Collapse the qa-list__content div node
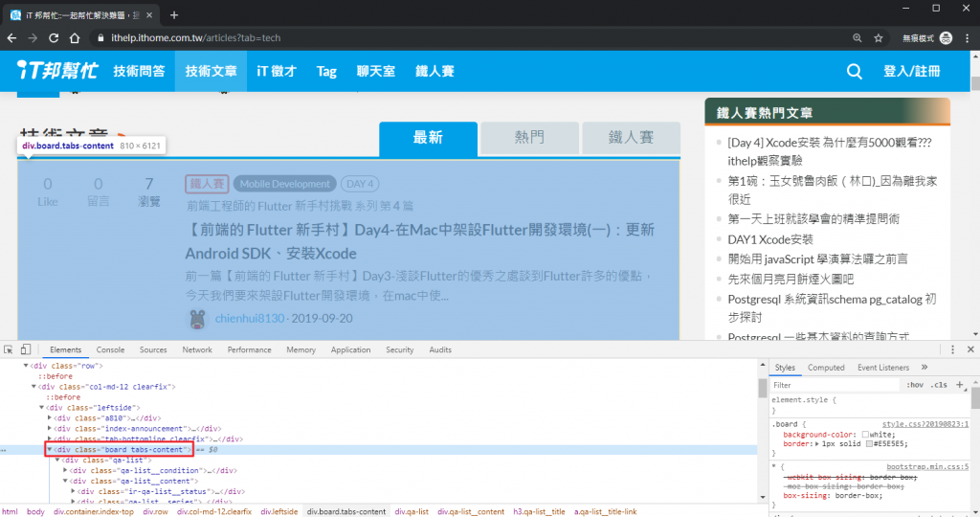 65,482
